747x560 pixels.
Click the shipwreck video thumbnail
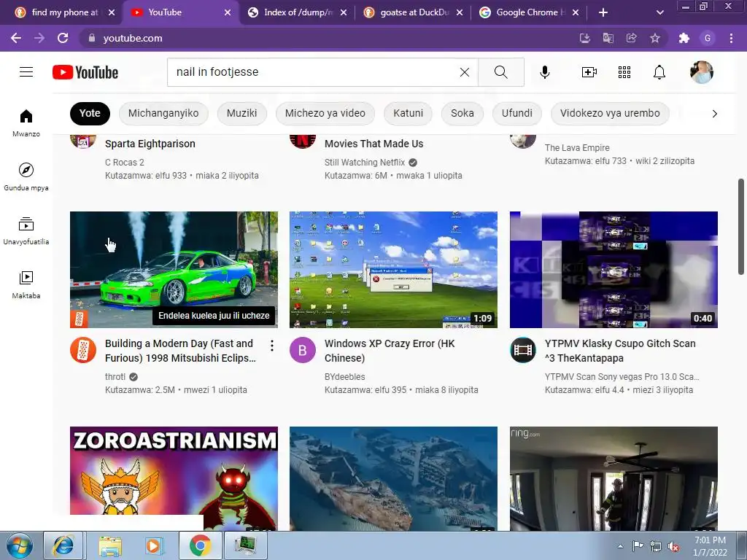point(393,478)
